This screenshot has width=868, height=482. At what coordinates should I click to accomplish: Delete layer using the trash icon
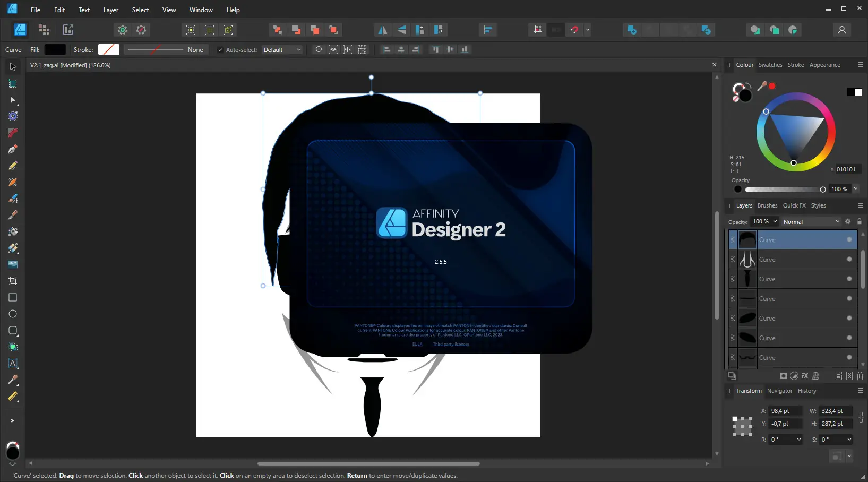pos(860,376)
